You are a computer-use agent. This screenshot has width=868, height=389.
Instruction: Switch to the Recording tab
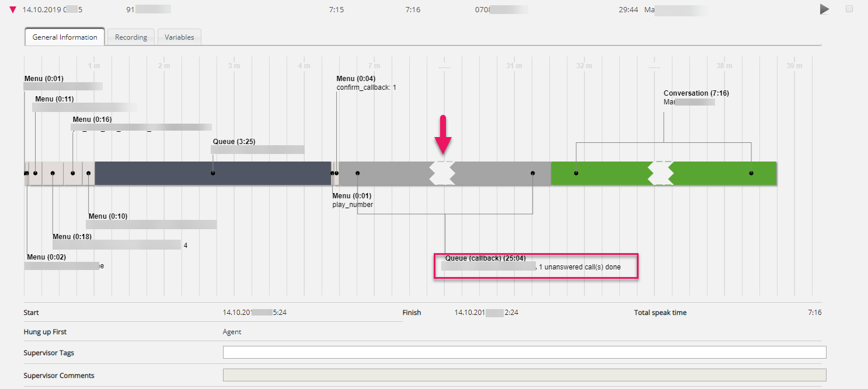pyautogui.click(x=131, y=37)
